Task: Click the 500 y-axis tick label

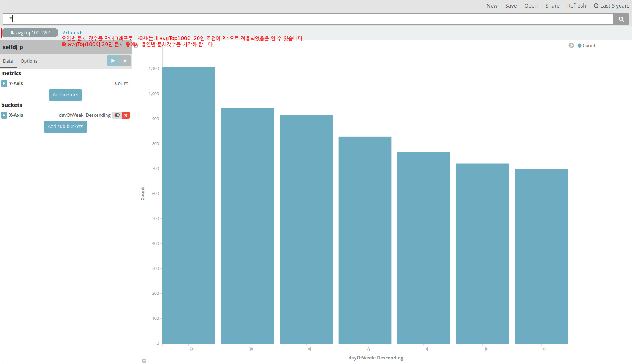Action: pos(156,218)
